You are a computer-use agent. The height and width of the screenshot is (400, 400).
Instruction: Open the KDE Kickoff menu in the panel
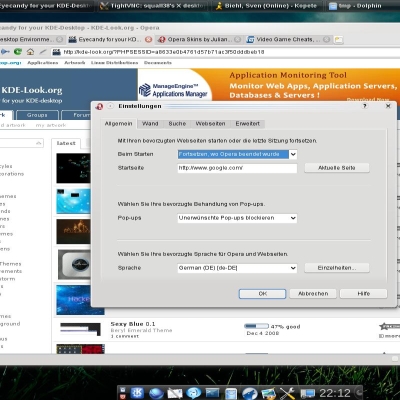click(137, 393)
